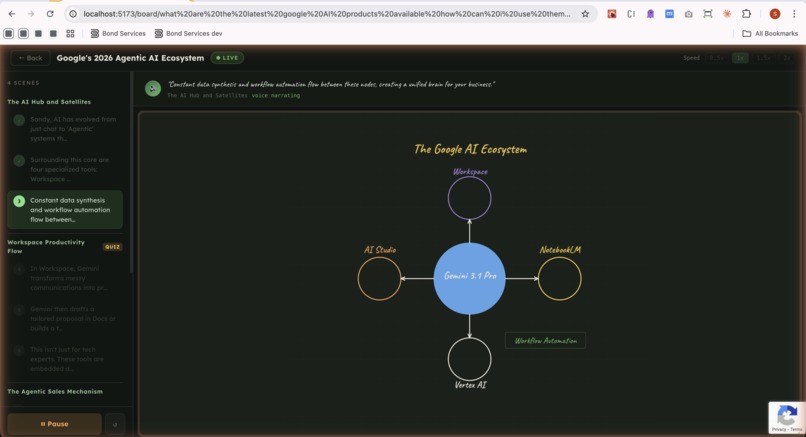Click the narration quote text
This screenshot has height=437, width=806.
tap(332, 84)
